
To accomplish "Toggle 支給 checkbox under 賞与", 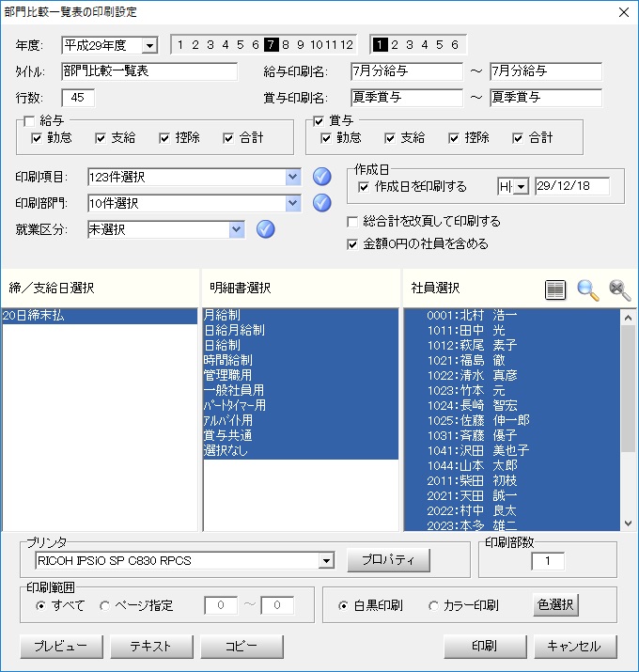I will pyautogui.click(x=390, y=138).
